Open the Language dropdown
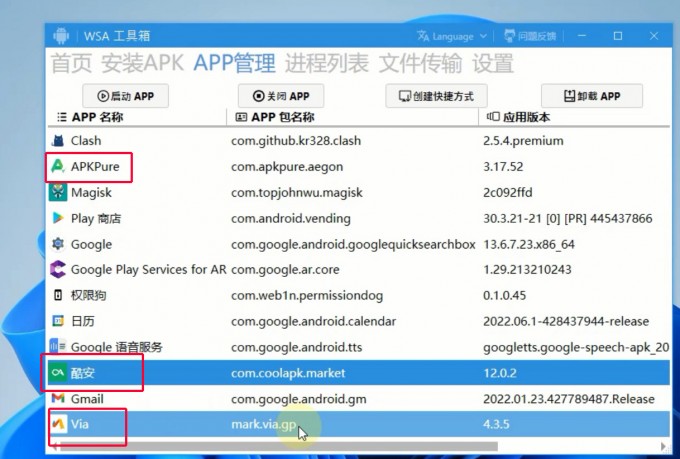Image resolution: width=680 pixels, height=459 pixels. 452,36
